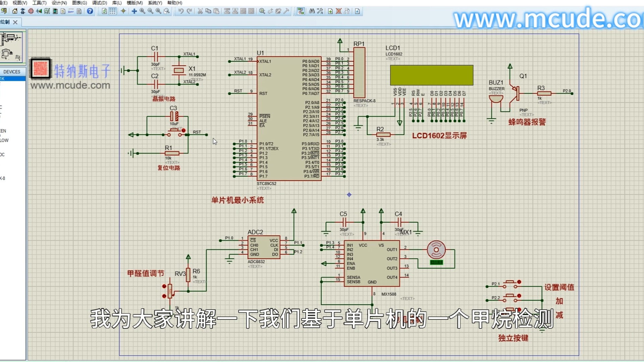Open the 图表(G) menu
This screenshot has height=362, width=644.
click(79, 3)
